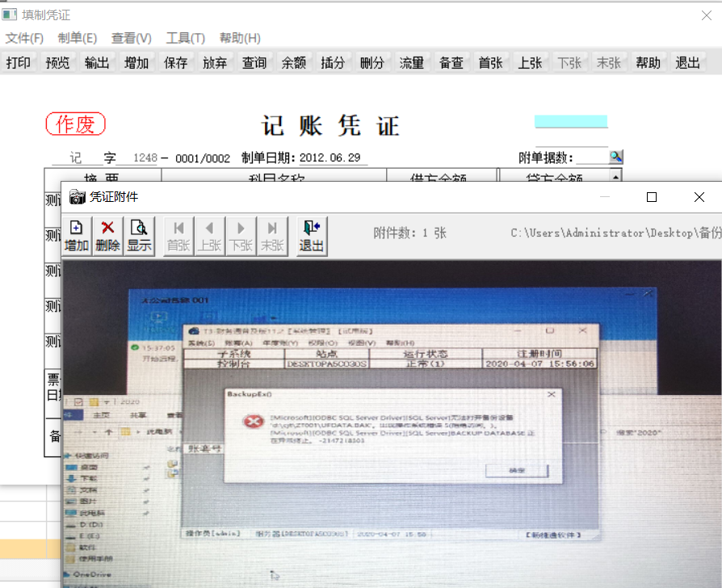Click the 附件数: 1 张 label
Viewport: 722px width, 588px height.
point(409,233)
